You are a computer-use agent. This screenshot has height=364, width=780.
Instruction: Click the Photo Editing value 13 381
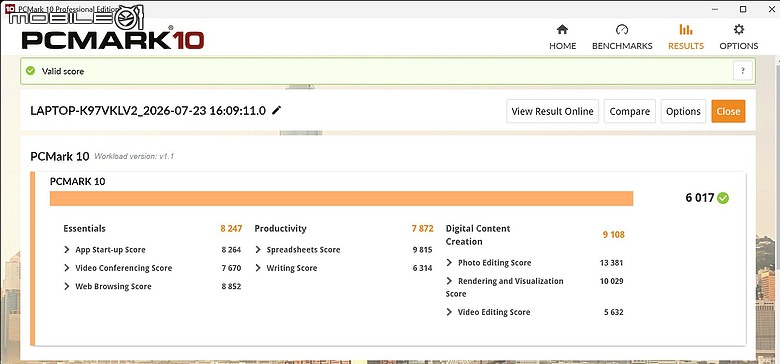pyautogui.click(x=611, y=263)
